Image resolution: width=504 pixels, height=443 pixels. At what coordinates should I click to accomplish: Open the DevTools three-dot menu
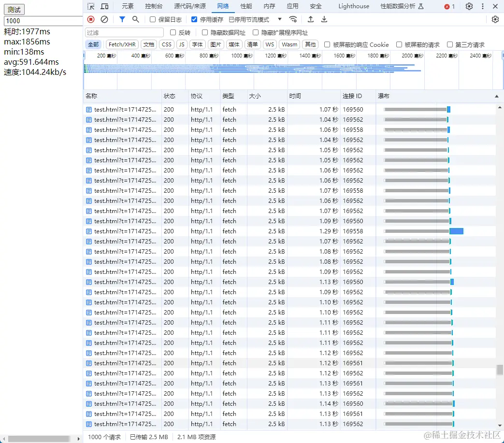(x=482, y=6)
